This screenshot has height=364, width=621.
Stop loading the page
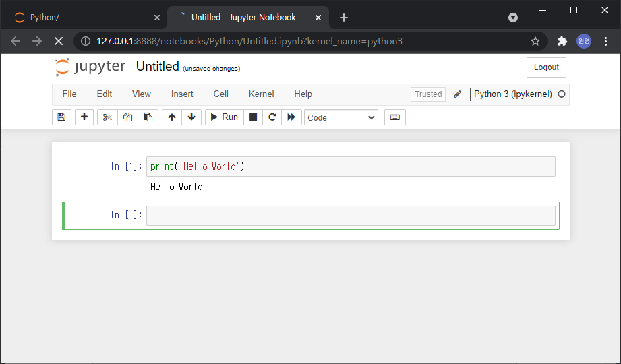coord(59,41)
